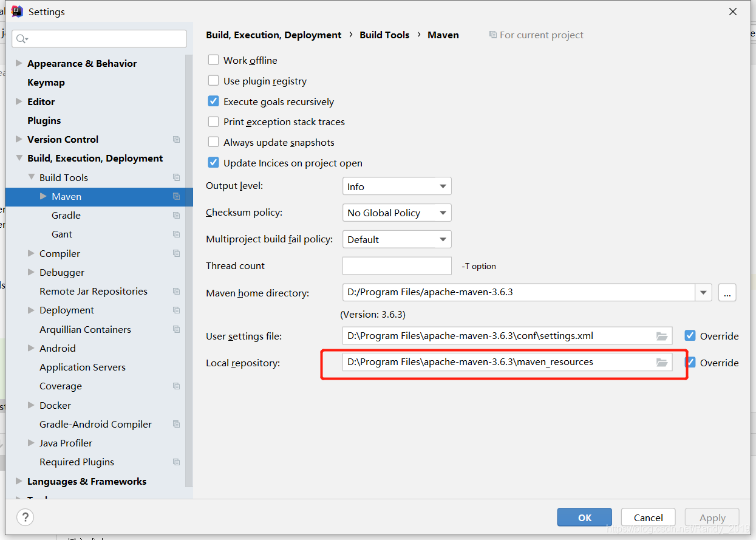Click the project-level icon beside Build Tools
756x540 pixels.
point(176,177)
